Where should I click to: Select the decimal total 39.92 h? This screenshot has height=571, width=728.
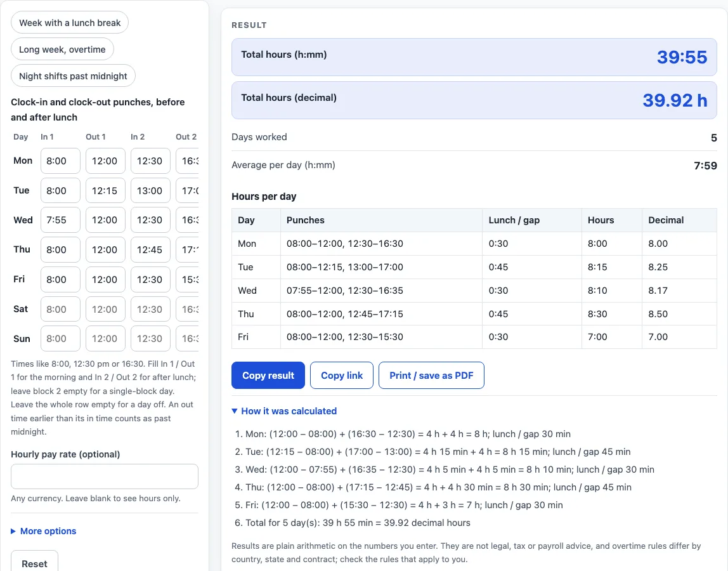coord(675,100)
